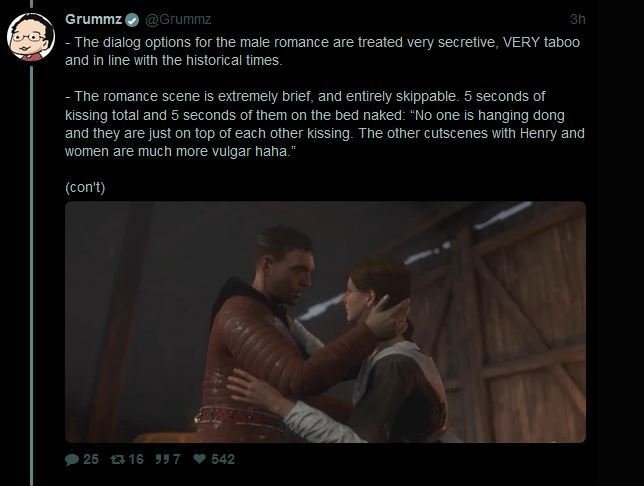Click the paragraph about male romance dialog options

click(x=322, y=51)
